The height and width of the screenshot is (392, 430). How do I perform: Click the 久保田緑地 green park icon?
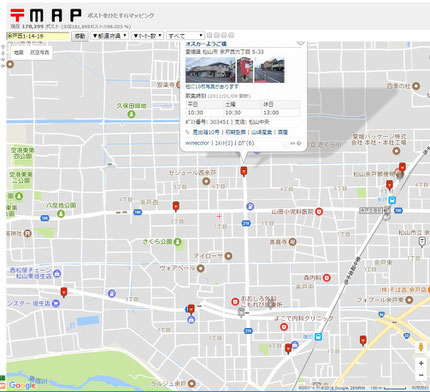pyautogui.click(x=131, y=114)
